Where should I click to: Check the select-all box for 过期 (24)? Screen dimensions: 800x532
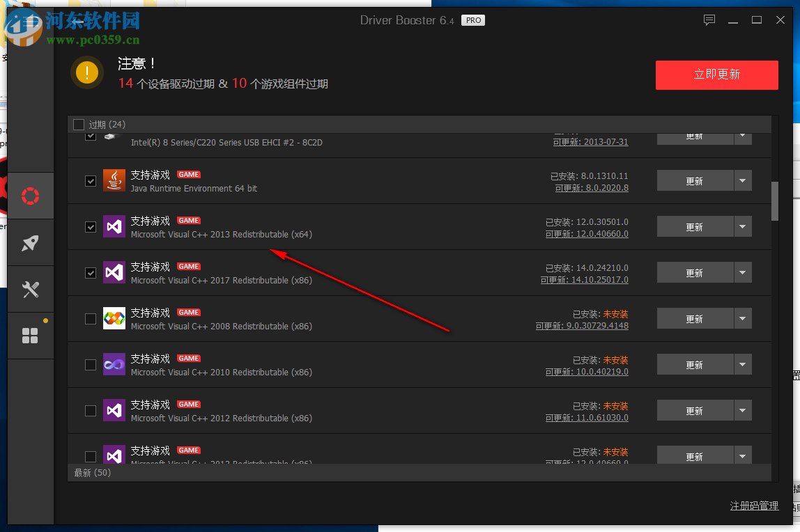click(x=79, y=124)
